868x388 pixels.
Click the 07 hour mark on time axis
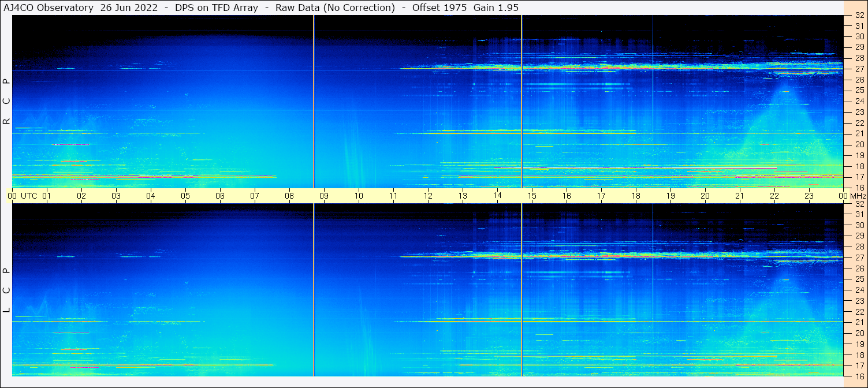tap(255, 196)
